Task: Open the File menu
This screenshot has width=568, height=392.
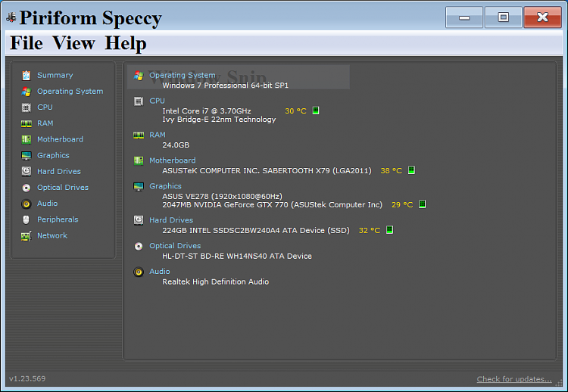Action: click(x=26, y=42)
